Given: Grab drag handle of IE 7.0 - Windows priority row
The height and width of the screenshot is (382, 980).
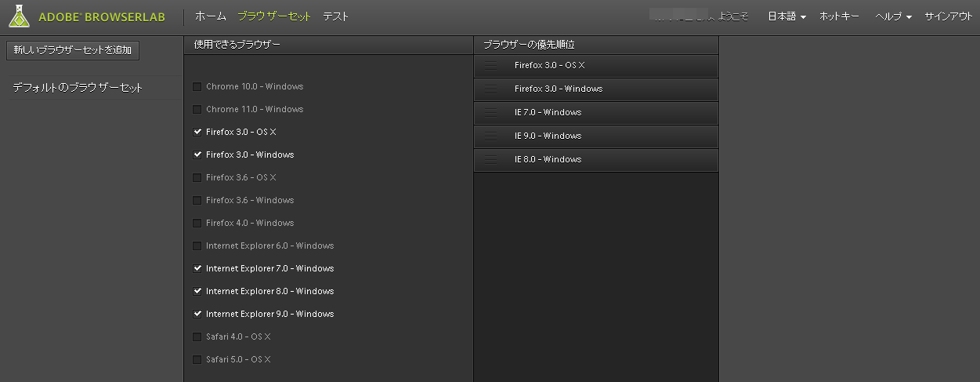Looking at the screenshot, I should pos(491,113).
